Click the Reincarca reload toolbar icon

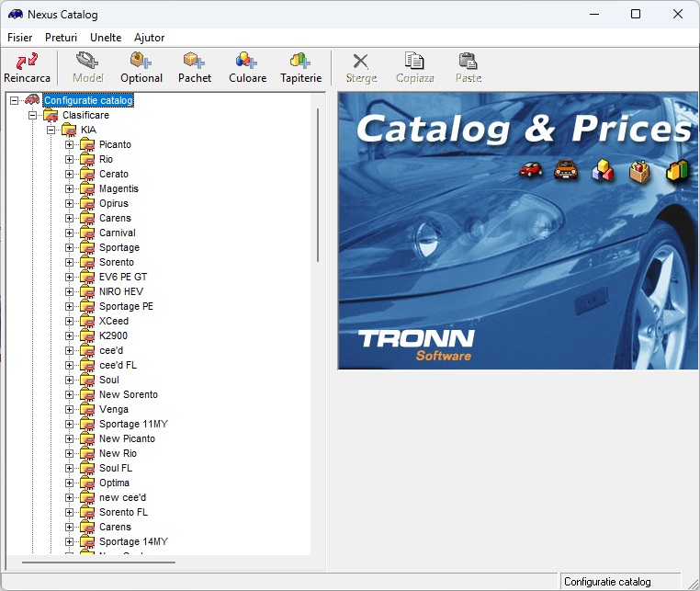click(x=27, y=62)
